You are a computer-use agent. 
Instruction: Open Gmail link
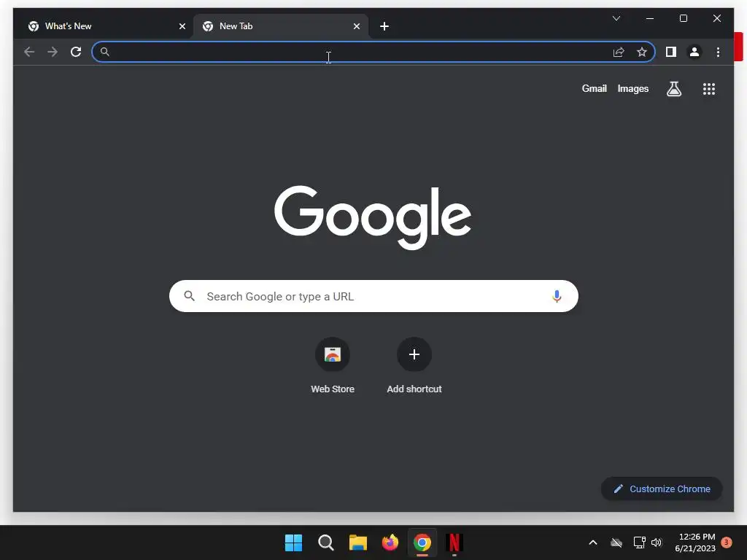[x=594, y=88]
